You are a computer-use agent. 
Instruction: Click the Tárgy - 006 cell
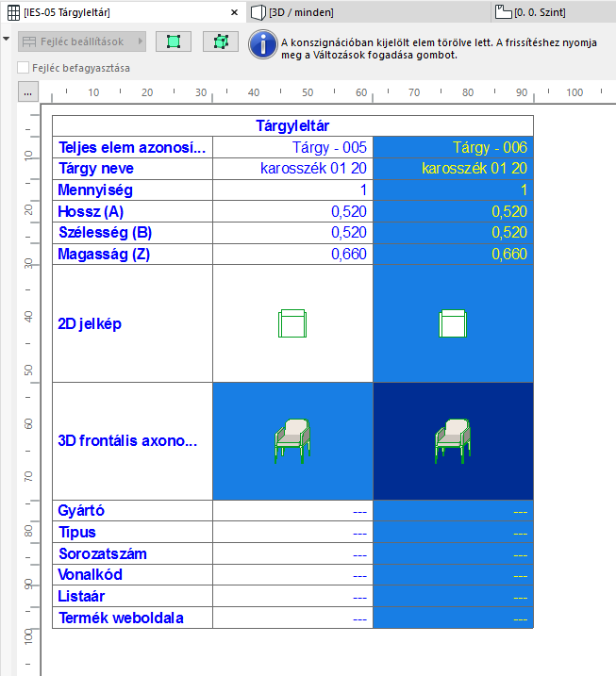454,147
